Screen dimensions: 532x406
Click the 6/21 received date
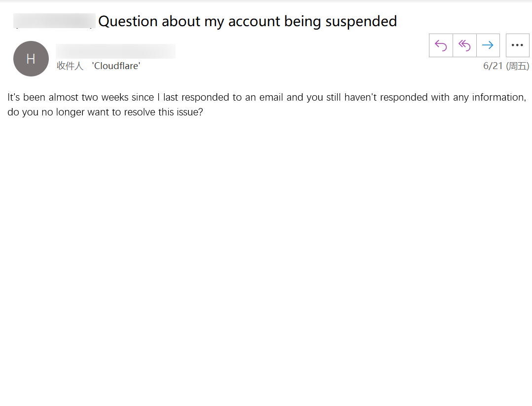[x=493, y=66]
